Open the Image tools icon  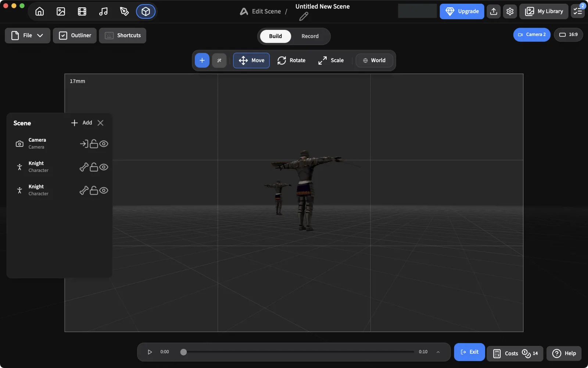tap(61, 11)
